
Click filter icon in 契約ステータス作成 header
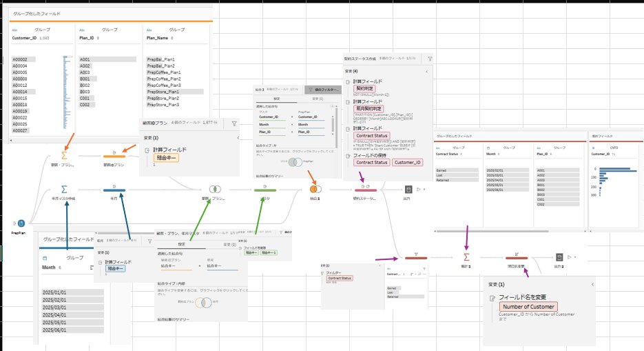pyautogui.click(x=430, y=59)
